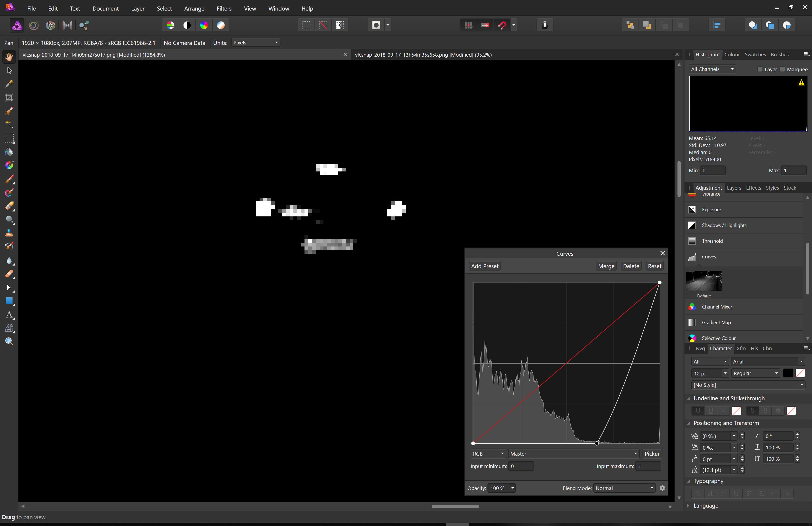This screenshot has width=812, height=526.
Task: Click the Reset button in Curves
Action: (654, 266)
